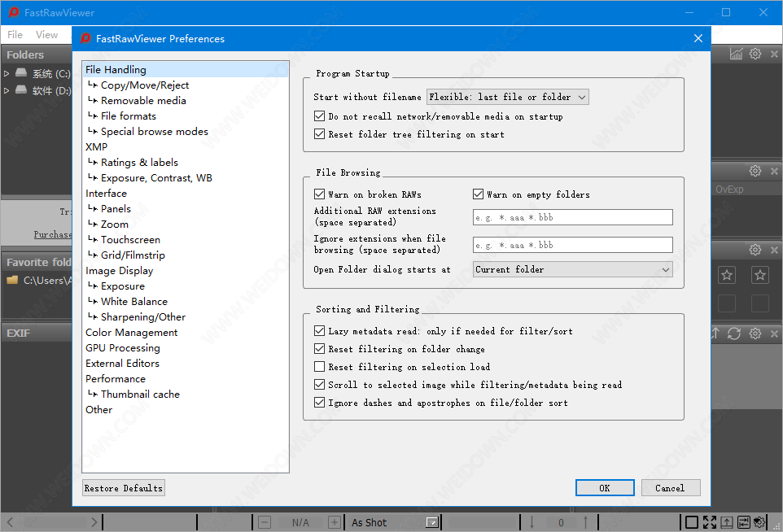The height and width of the screenshot is (532, 783).
Task: Open the gear settings above the OvExp label
Action: pyautogui.click(x=755, y=171)
